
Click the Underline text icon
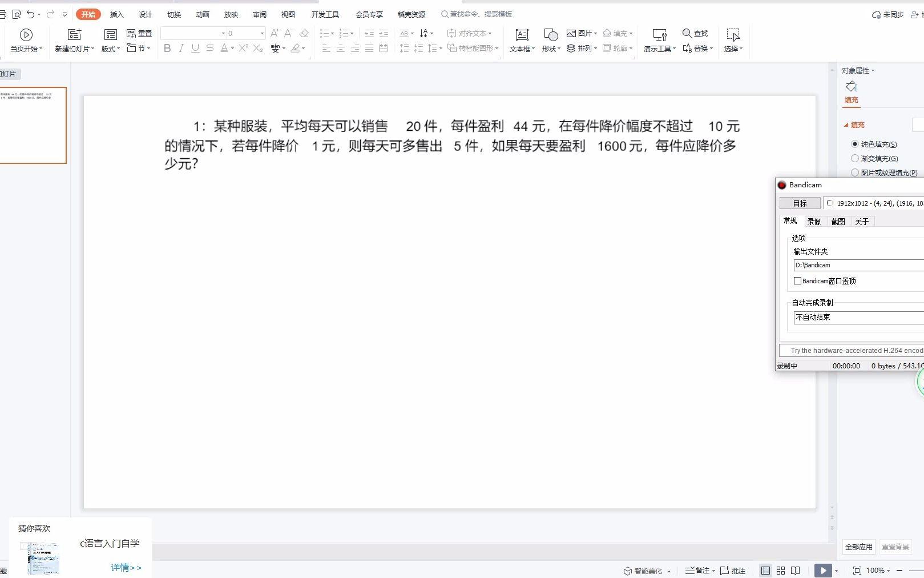click(x=195, y=49)
